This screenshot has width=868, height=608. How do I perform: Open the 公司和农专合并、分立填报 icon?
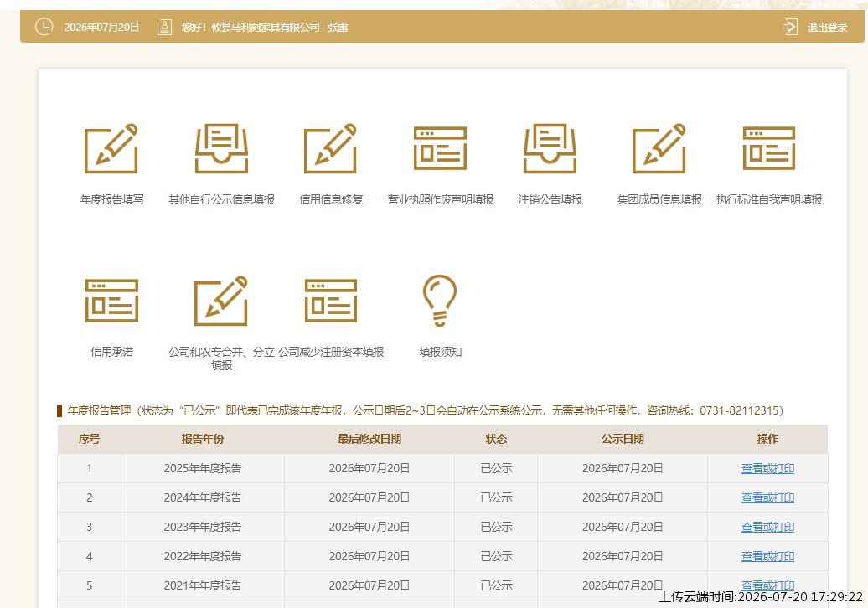pos(221,301)
